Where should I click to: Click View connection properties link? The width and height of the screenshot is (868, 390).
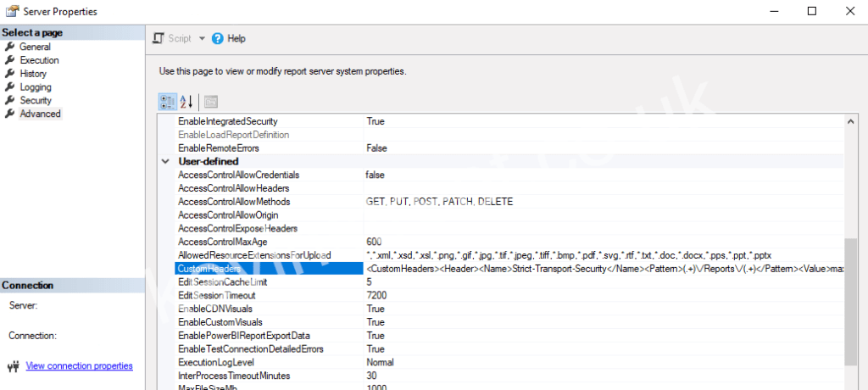[x=79, y=365]
